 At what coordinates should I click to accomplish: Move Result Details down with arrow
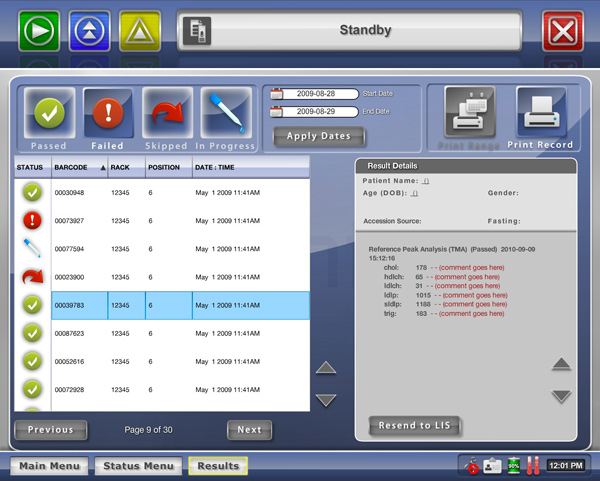[x=561, y=396]
